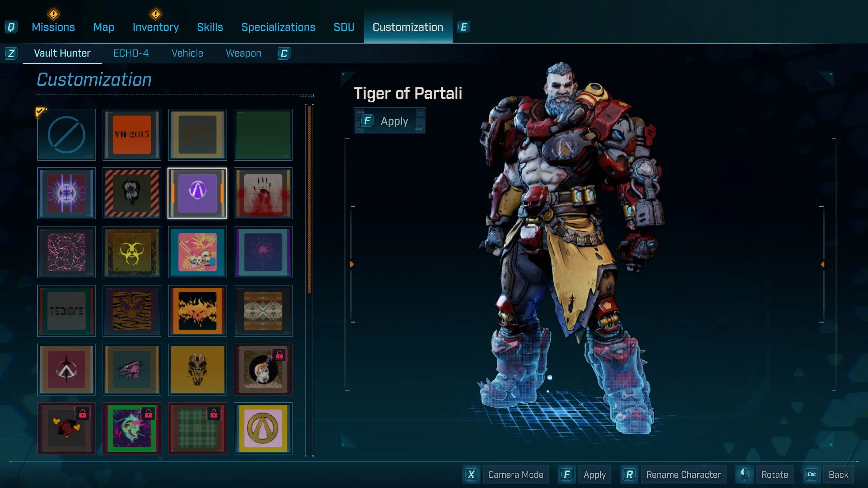Select the maroon vault compass skin tile
The image size is (868, 488).
66,369
